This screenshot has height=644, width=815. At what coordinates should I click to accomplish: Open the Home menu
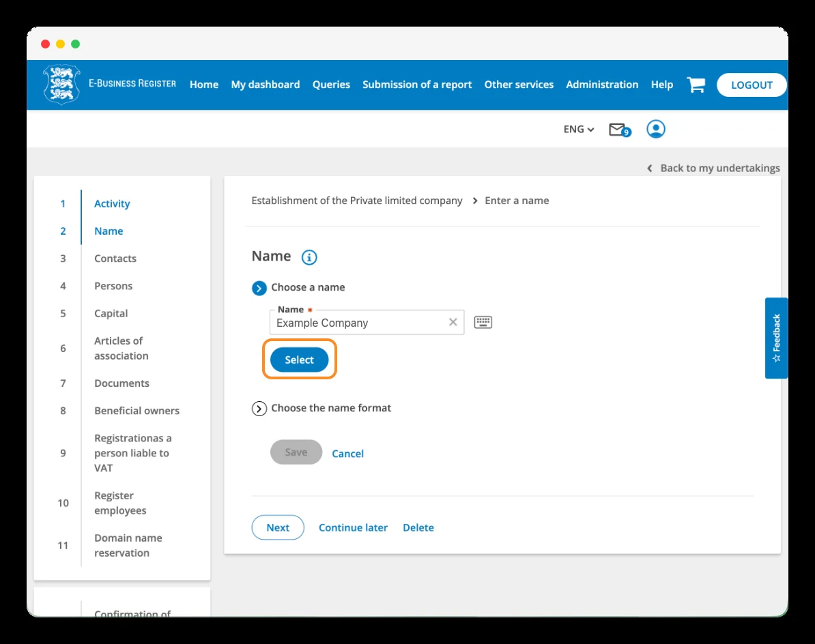click(203, 85)
